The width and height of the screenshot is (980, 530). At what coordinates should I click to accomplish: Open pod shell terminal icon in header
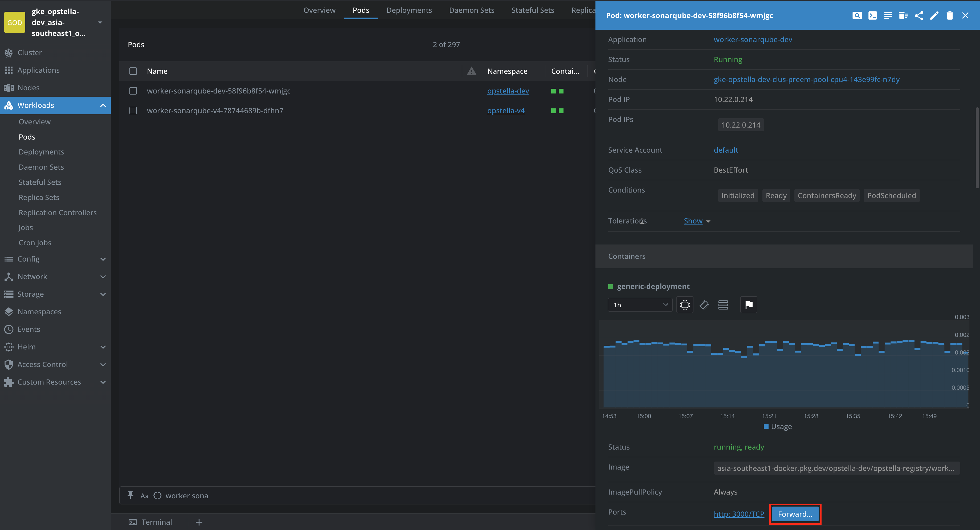click(x=872, y=16)
